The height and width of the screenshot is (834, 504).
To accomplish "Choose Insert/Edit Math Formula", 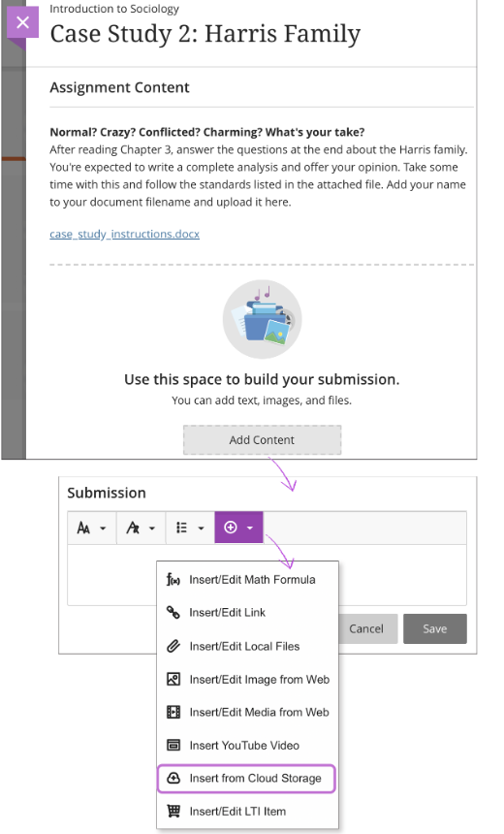I will click(x=247, y=579).
